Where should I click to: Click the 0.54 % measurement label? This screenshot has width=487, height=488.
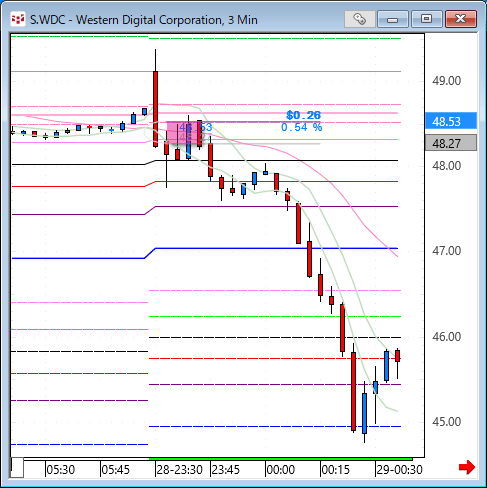302,127
